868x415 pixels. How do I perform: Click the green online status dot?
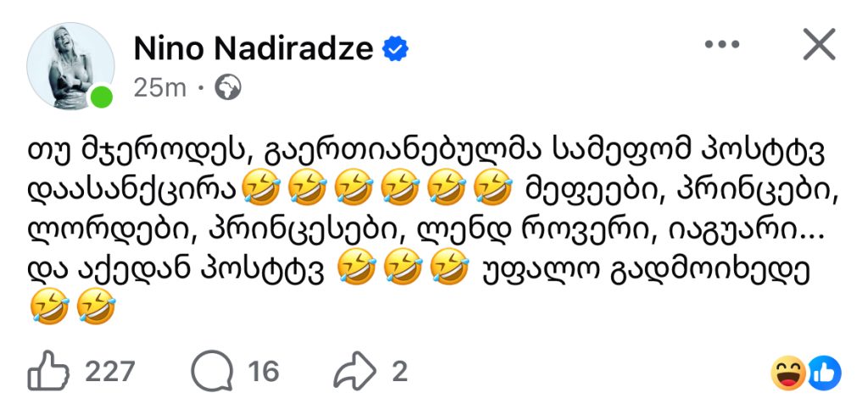click(x=102, y=97)
